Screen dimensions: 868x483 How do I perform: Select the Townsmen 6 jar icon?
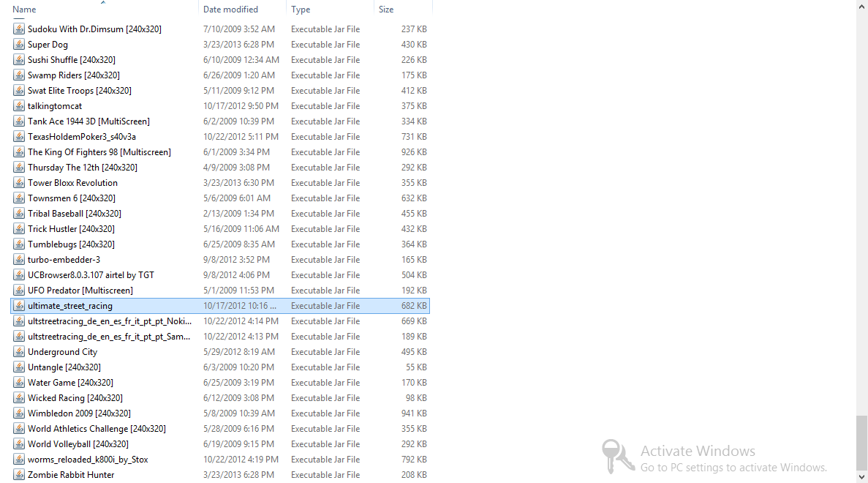click(19, 198)
